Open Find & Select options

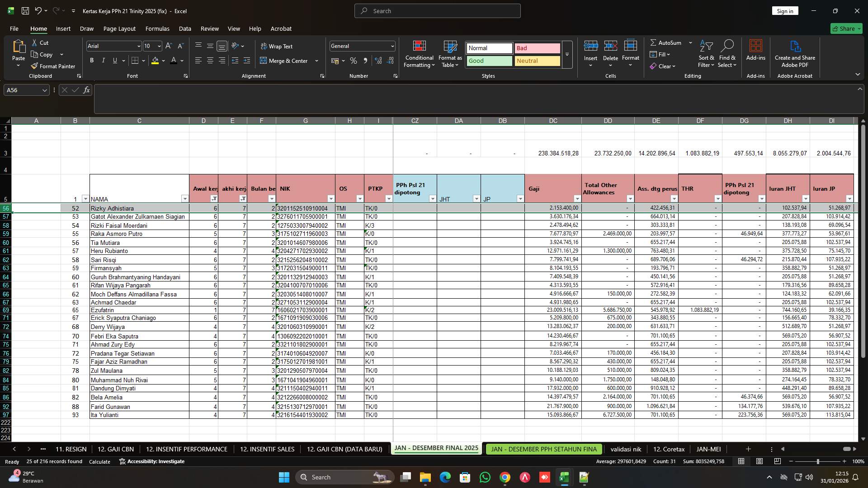[x=727, y=53]
